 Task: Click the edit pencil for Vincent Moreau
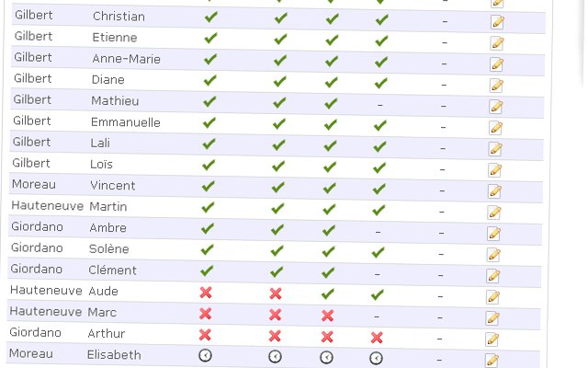pos(495,190)
